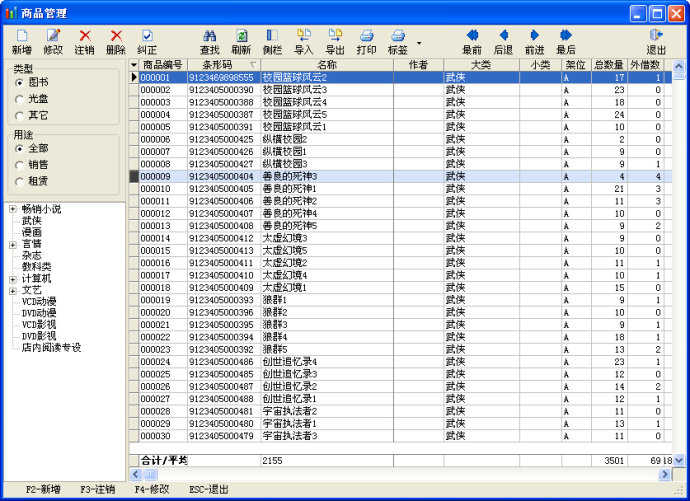This screenshot has height=501, width=690.
Task: Select the 光盘 type radio button
Action: [20, 99]
